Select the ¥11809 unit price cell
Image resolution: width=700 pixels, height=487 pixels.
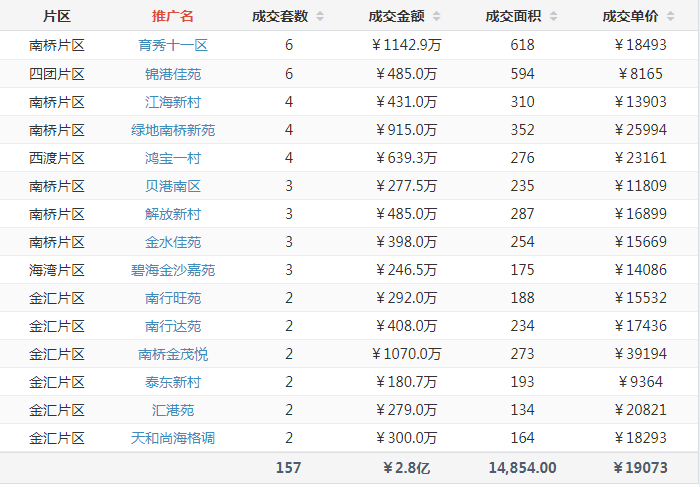[x=640, y=186]
